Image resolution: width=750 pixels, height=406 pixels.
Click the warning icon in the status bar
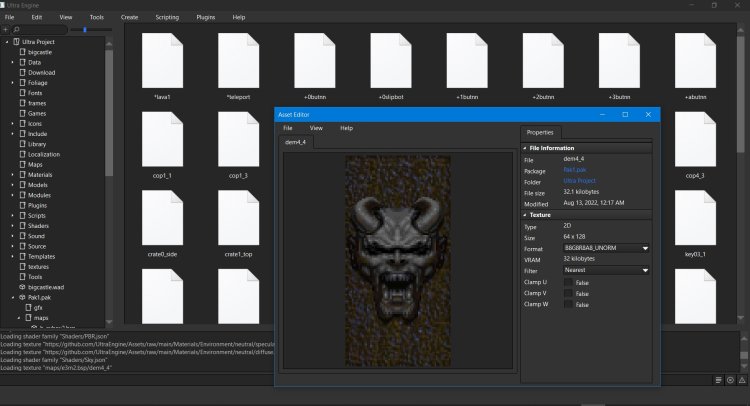(x=744, y=380)
